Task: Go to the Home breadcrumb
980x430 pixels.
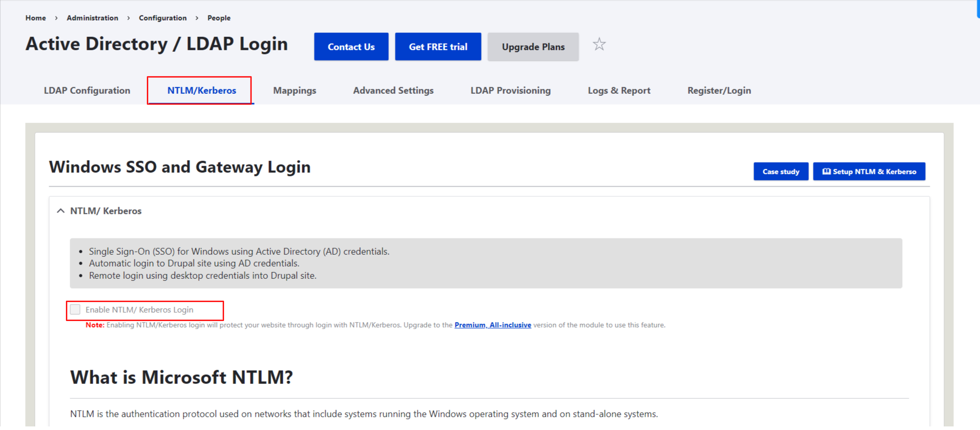Action: click(36, 18)
